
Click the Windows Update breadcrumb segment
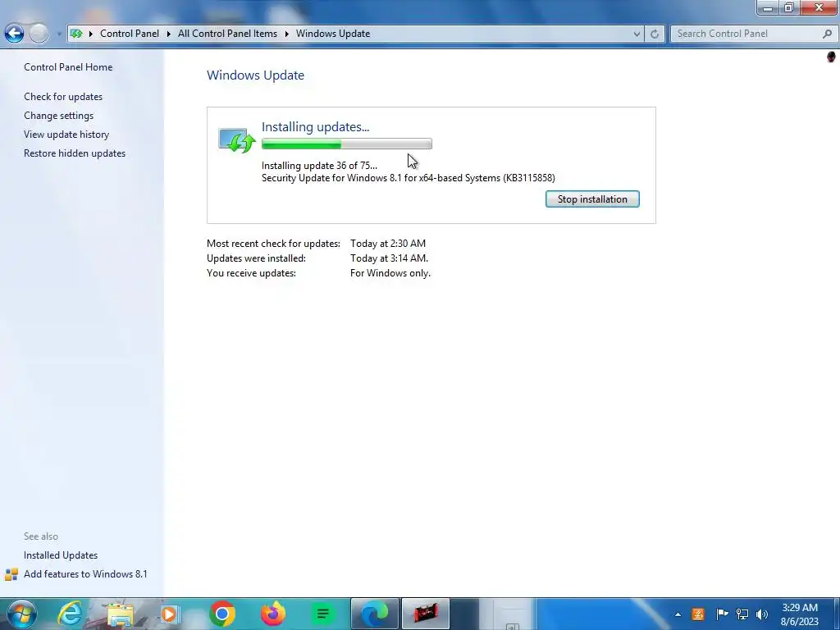(333, 33)
